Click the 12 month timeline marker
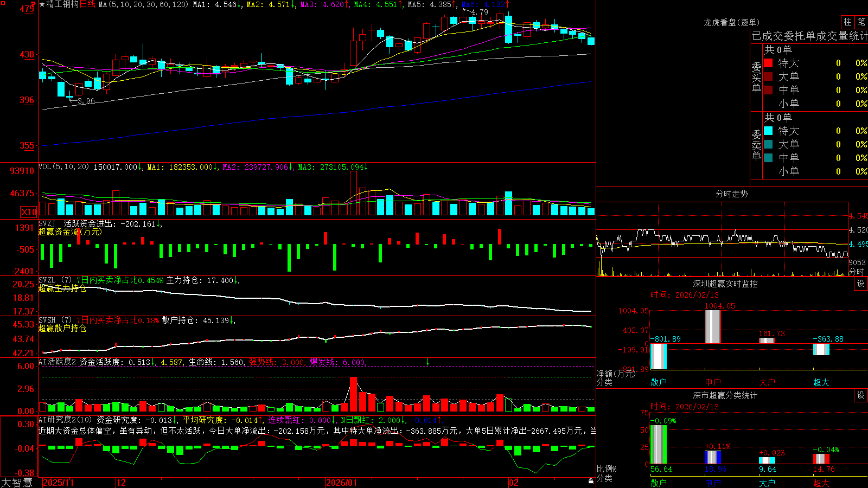The image size is (868, 488). [x=122, y=483]
